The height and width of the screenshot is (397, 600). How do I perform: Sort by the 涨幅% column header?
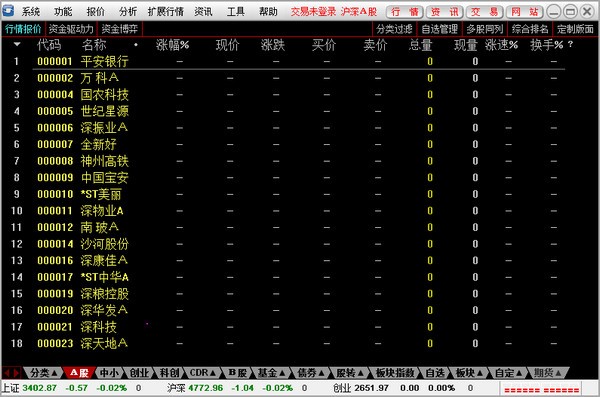[x=173, y=45]
